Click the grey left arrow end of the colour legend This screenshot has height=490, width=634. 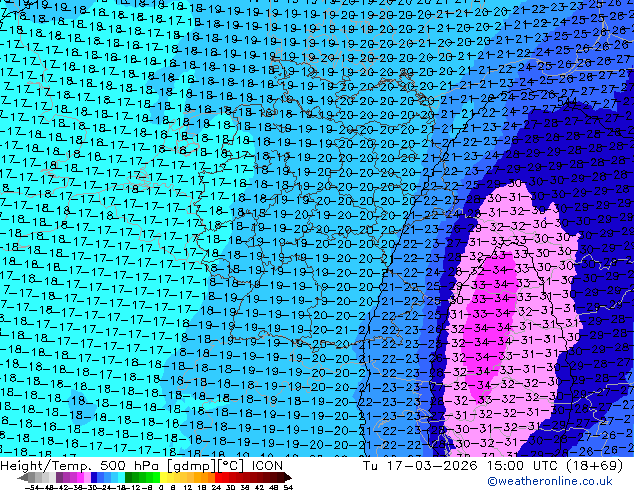click(x=23, y=478)
